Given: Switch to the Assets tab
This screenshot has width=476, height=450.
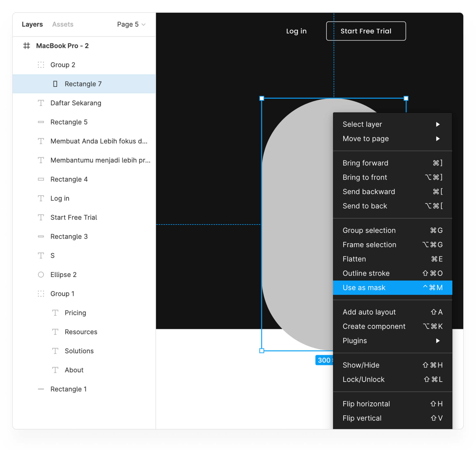Looking at the screenshot, I should (x=63, y=24).
